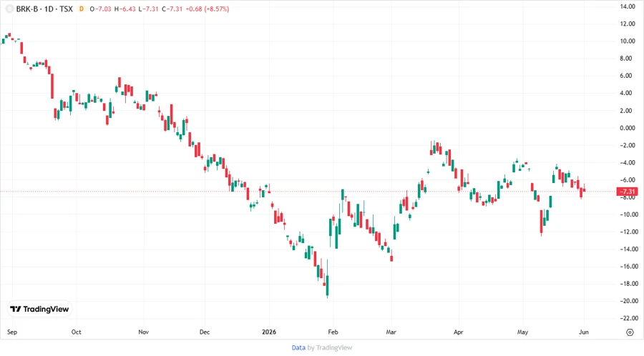This screenshot has width=644, height=356.
Task: Click the C-7.31 close value
Action: click(172, 9)
